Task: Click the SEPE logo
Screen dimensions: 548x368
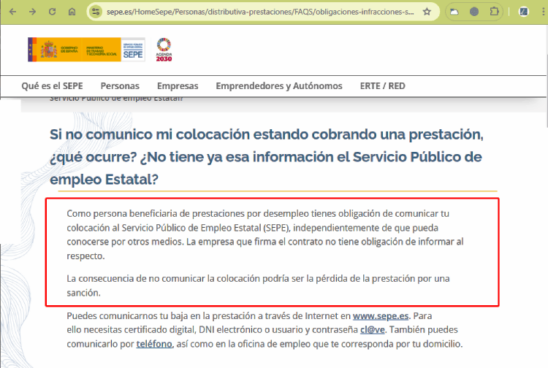Action: pyautogui.click(x=133, y=50)
